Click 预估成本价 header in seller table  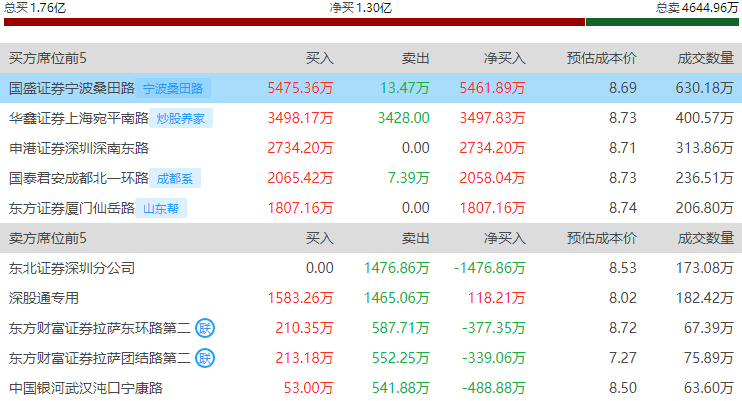601,238
